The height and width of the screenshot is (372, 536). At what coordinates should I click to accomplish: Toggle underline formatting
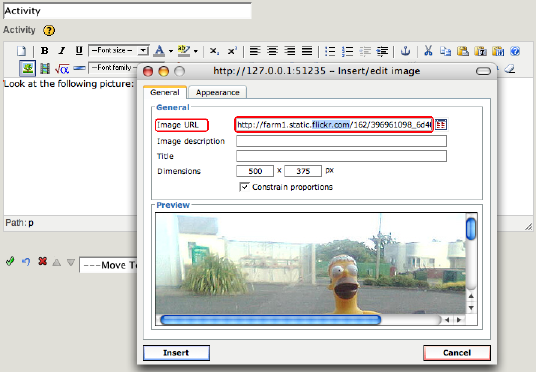79,51
